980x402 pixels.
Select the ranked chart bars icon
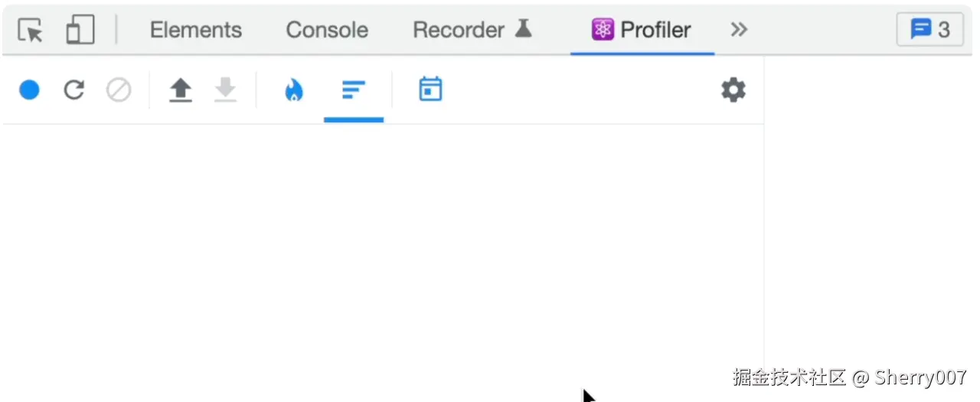(354, 90)
